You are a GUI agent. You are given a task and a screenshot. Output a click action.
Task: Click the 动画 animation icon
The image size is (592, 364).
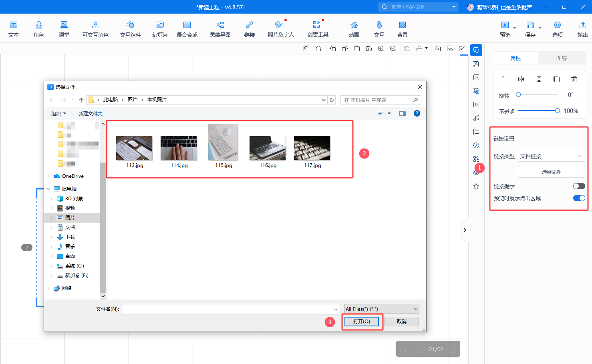(x=354, y=29)
